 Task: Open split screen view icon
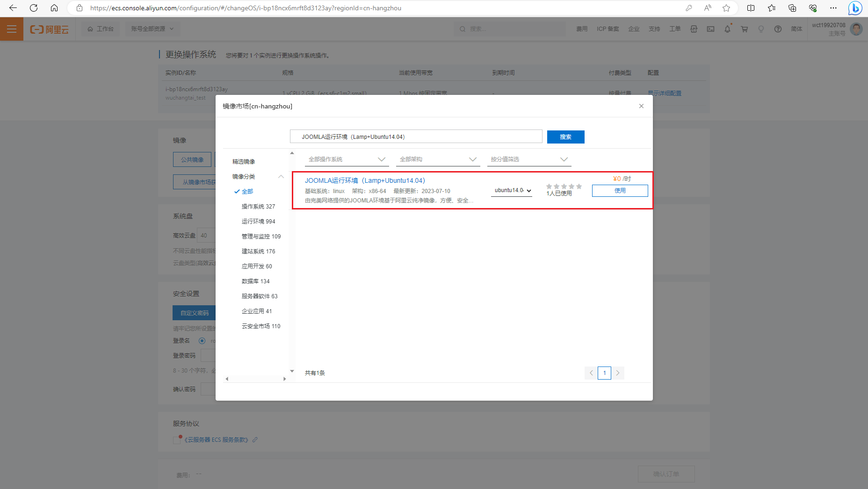[x=751, y=8]
